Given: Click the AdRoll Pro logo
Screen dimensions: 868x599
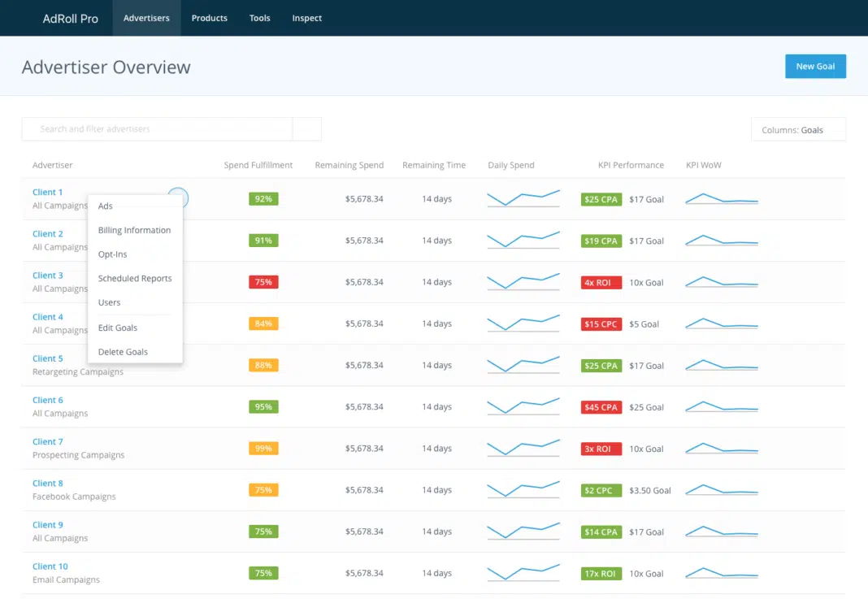Looking at the screenshot, I should click(71, 18).
